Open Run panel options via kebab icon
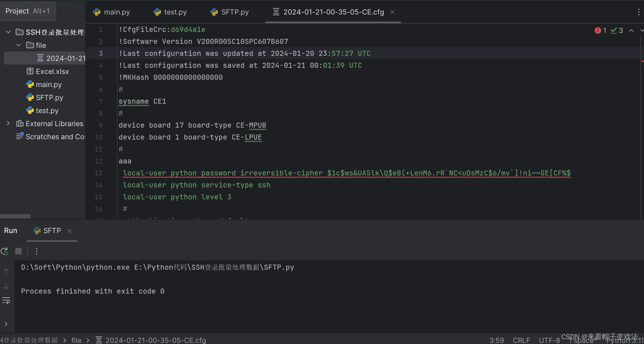This screenshot has width=644, height=344. tap(36, 251)
